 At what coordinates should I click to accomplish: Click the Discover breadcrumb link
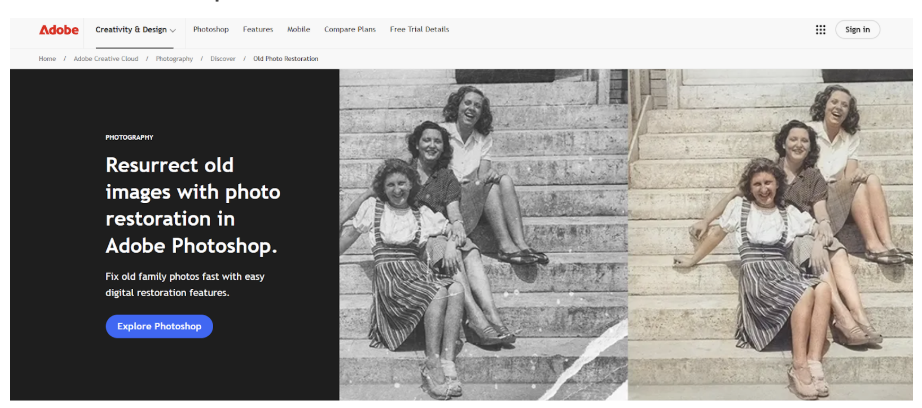(223, 59)
